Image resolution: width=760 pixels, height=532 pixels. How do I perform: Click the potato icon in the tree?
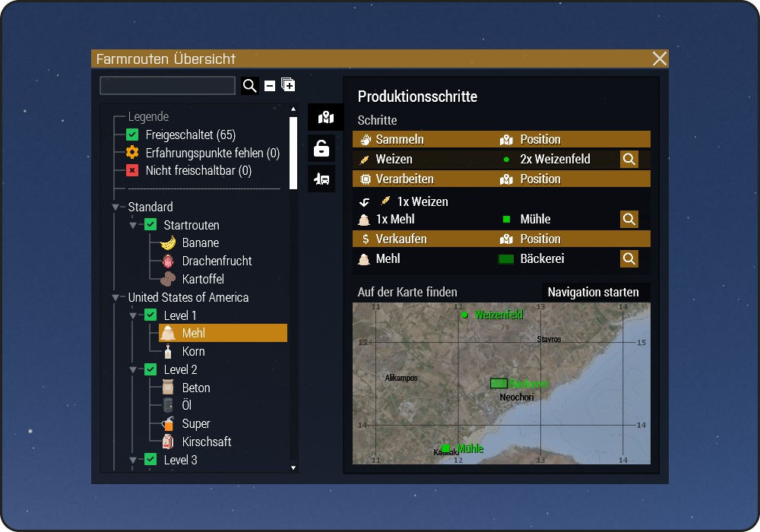point(168,279)
